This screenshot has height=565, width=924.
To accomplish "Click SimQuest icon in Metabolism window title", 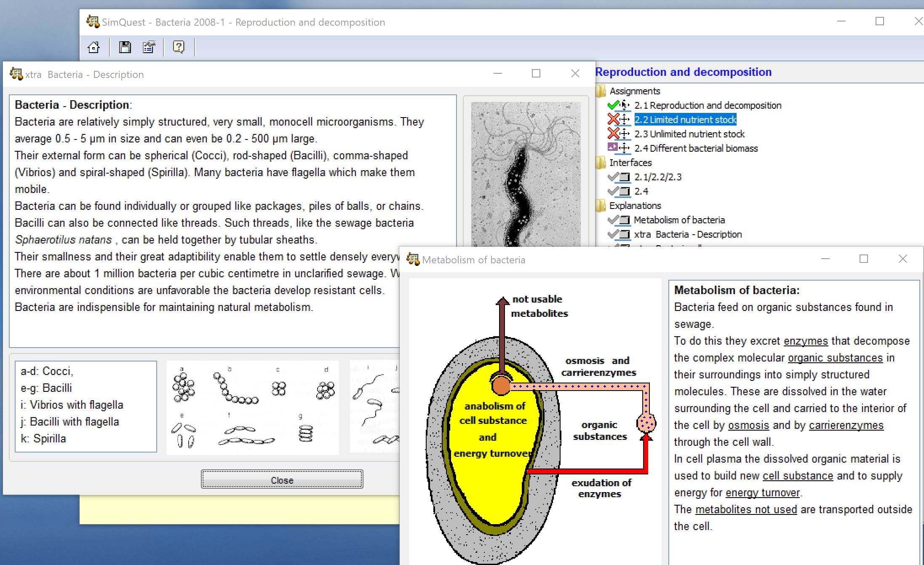I will click(413, 260).
